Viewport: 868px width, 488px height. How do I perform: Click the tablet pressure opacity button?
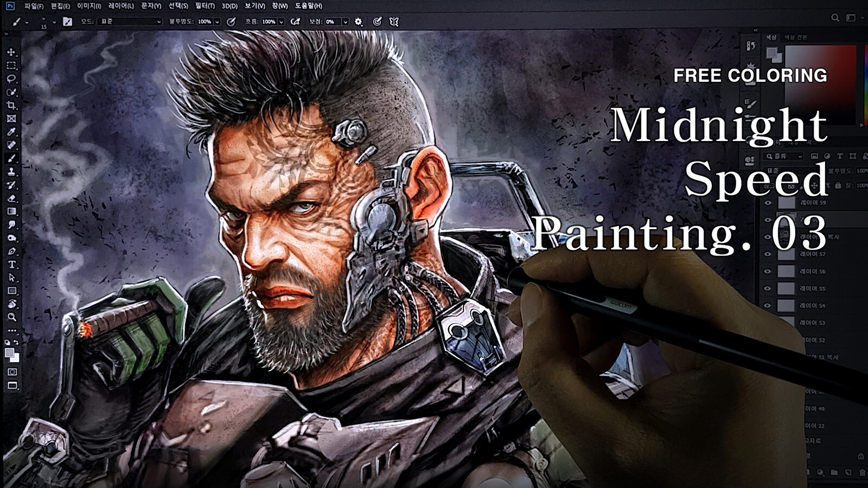pyautogui.click(x=231, y=22)
